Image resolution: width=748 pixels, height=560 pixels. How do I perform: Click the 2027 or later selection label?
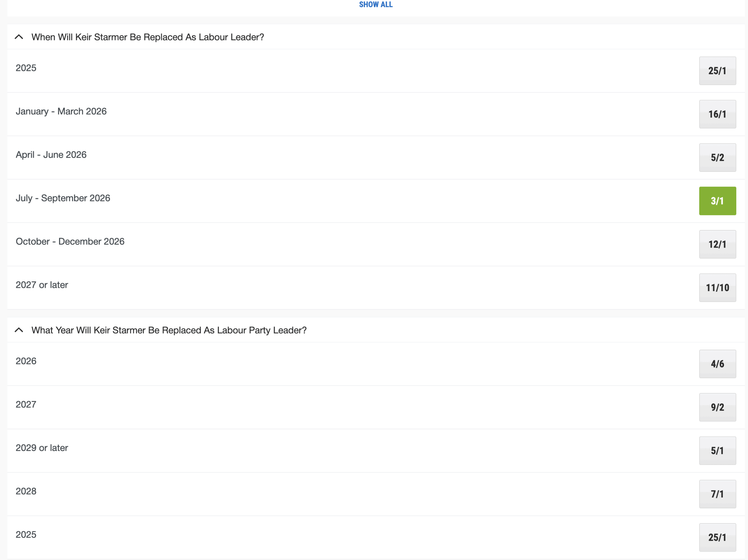[42, 285]
